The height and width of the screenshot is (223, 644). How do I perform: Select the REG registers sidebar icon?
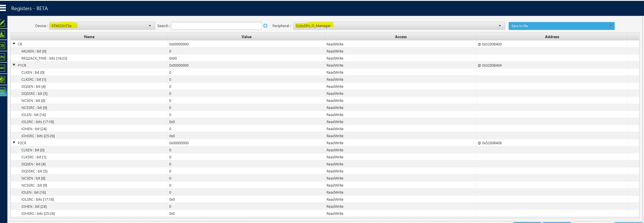click(x=3, y=91)
